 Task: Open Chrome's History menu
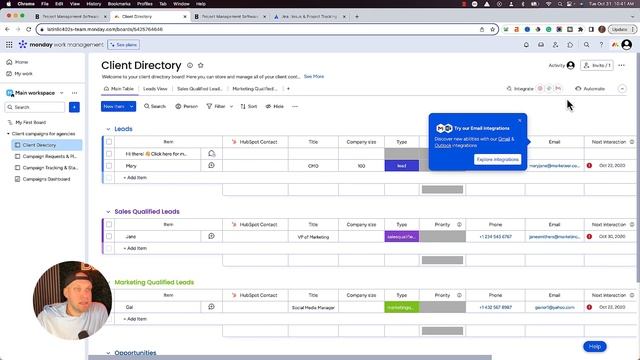tap(93, 4)
